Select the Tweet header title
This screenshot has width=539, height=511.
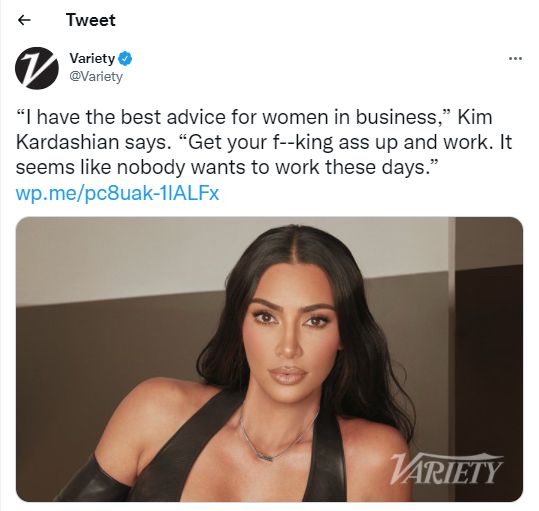pyautogui.click(x=91, y=20)
